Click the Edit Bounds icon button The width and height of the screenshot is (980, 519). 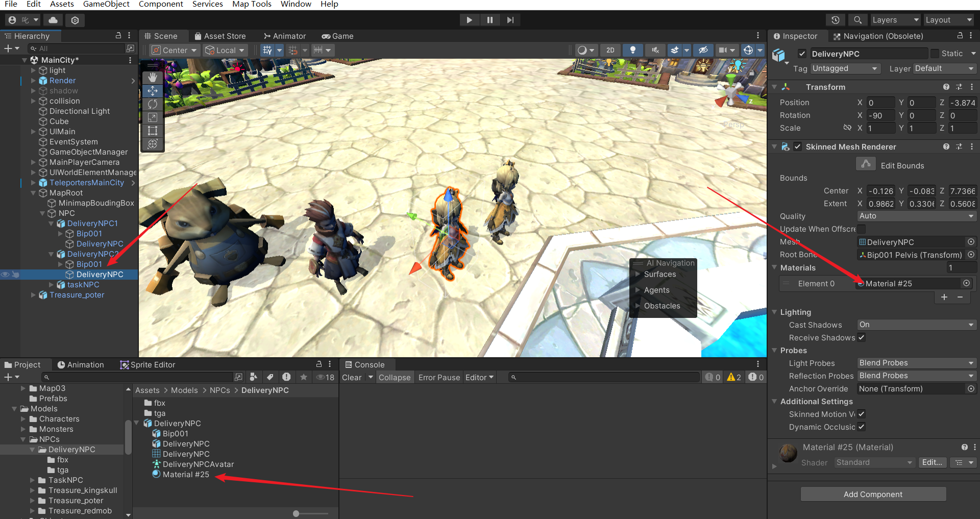coord(866,165)
